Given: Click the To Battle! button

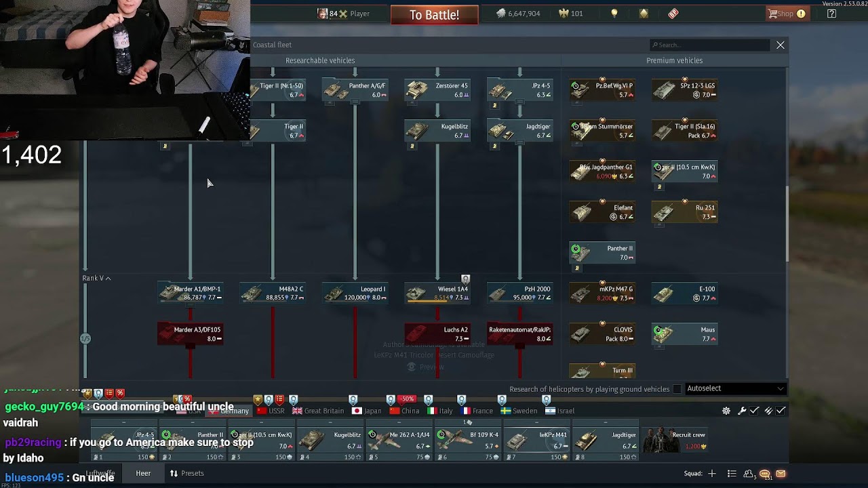Looking at the screenshot, I should click(434, 15).
